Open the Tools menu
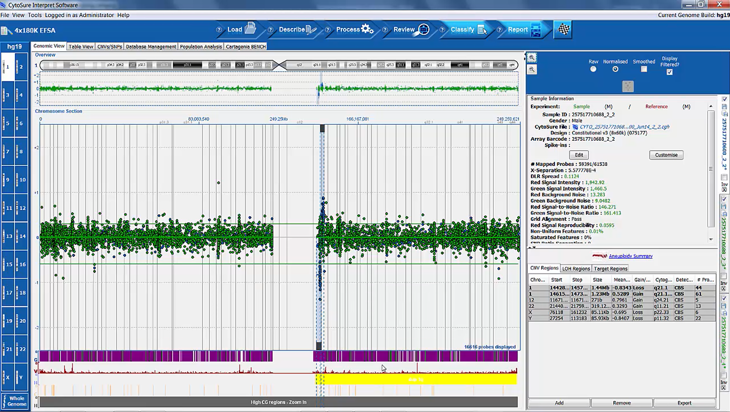This screenshot has width=730, height=412. (x=34, y=15)
